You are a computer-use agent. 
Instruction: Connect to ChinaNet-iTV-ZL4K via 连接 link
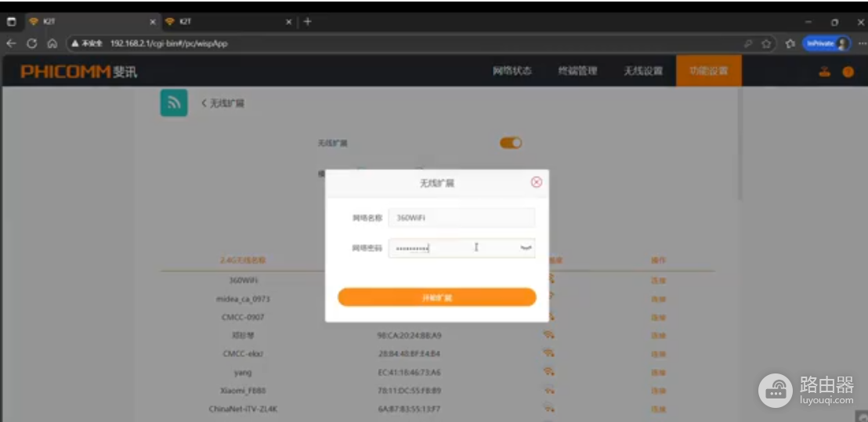point(658,409)
